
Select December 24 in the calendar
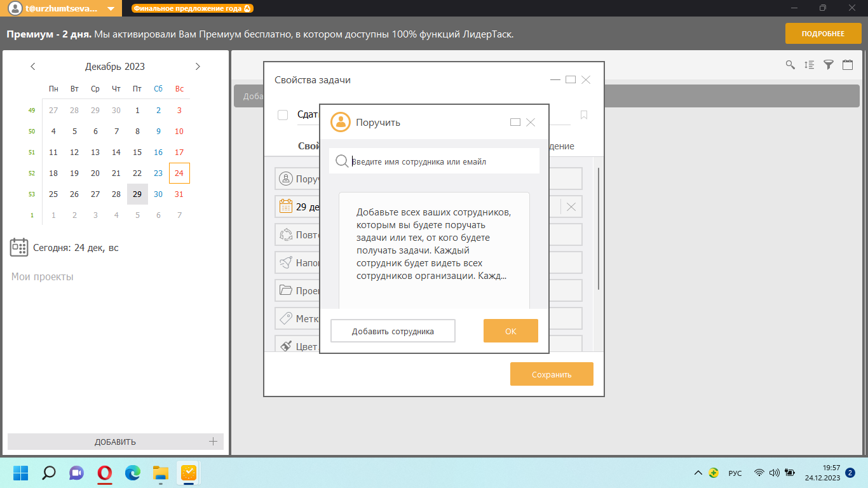click(179, 173)
